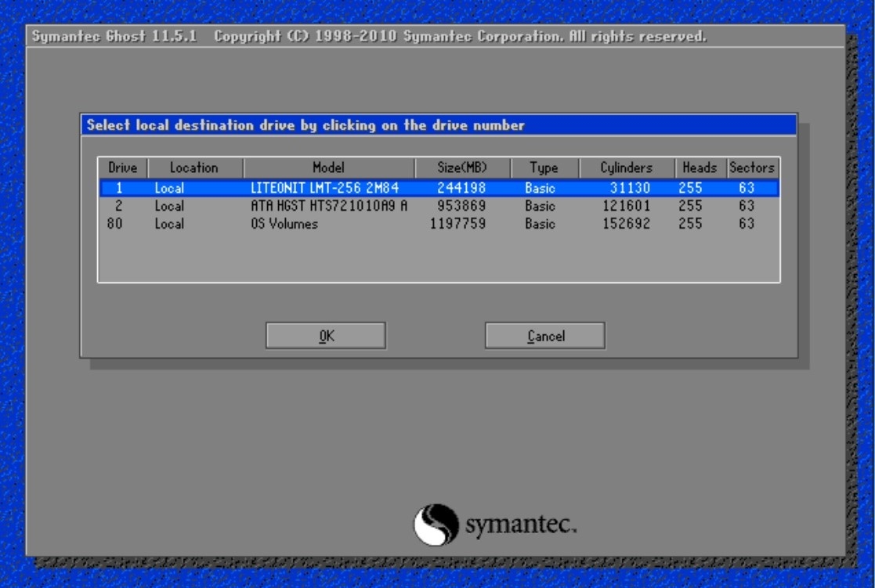Click the Location column header

click(x=194, y=168)
